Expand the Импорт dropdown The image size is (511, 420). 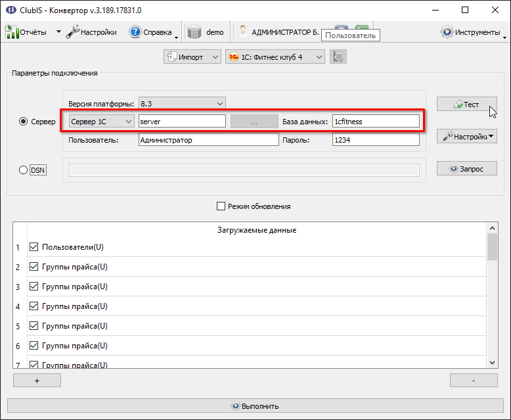pyautogui.click(x=192, y=57)
